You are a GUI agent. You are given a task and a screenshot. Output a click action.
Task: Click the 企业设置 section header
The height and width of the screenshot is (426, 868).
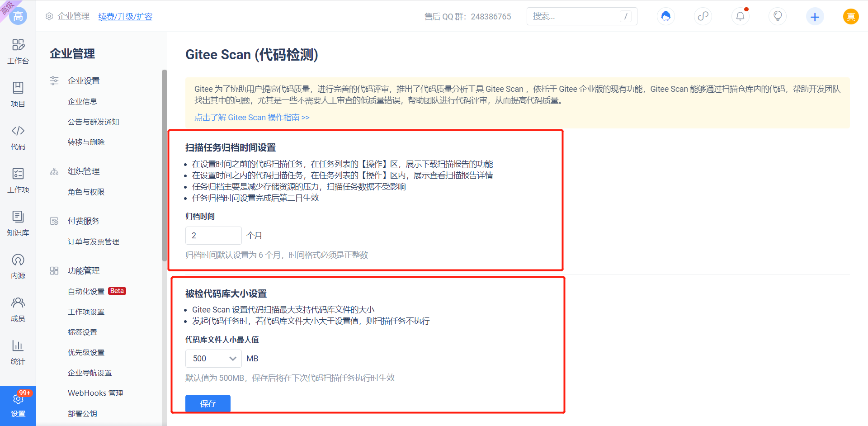(84, 80)
